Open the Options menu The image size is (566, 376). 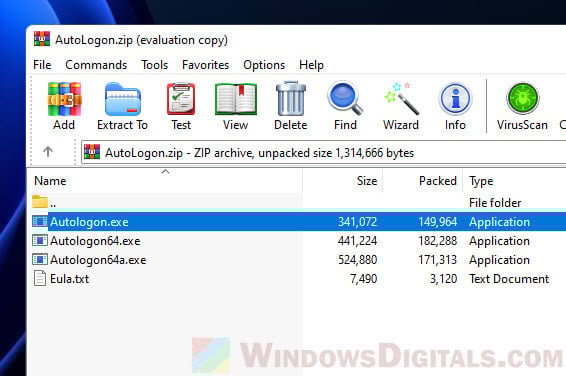[264, 65]
